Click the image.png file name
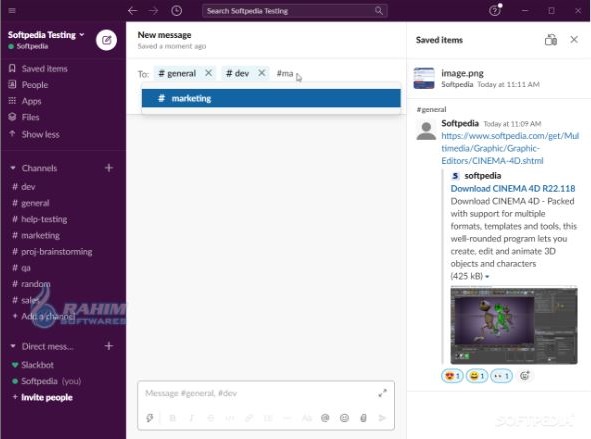 coord(462,73)
